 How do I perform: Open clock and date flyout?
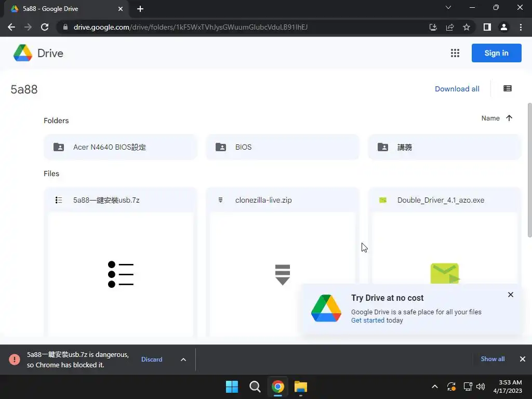[x=507, y=387]
